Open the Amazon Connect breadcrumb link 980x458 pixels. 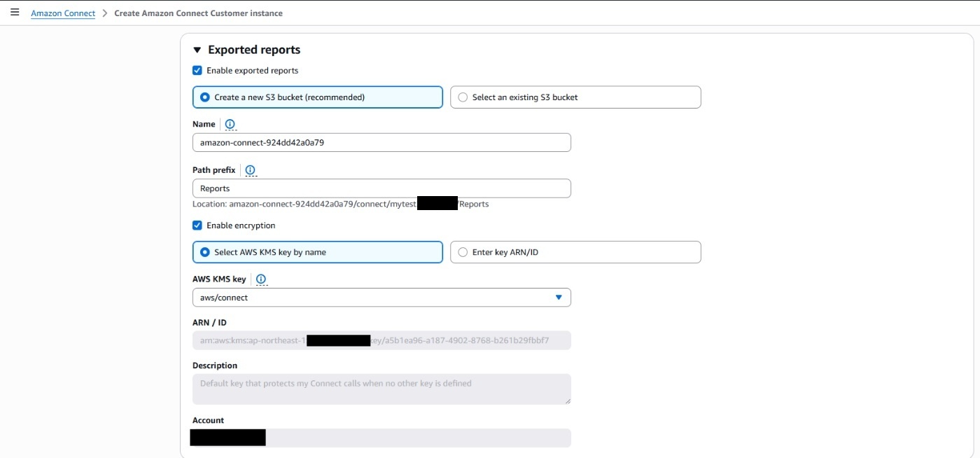tap(63, 13)
